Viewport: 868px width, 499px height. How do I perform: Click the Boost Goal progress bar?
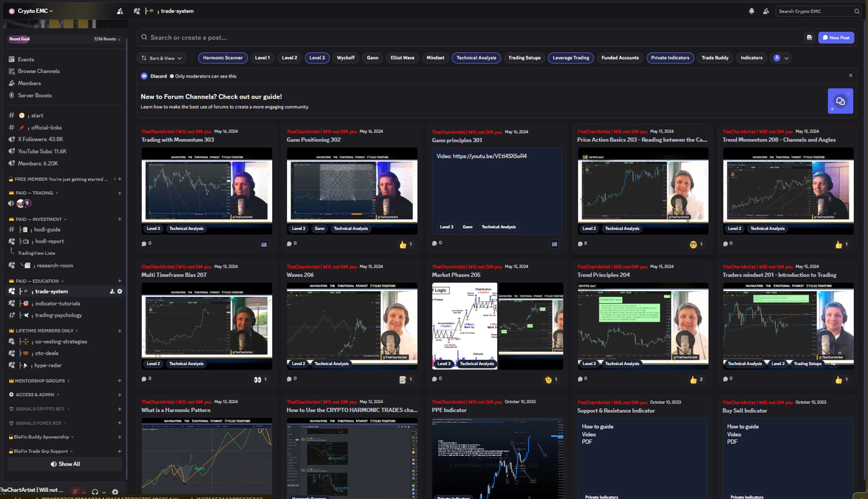(65, 39)
